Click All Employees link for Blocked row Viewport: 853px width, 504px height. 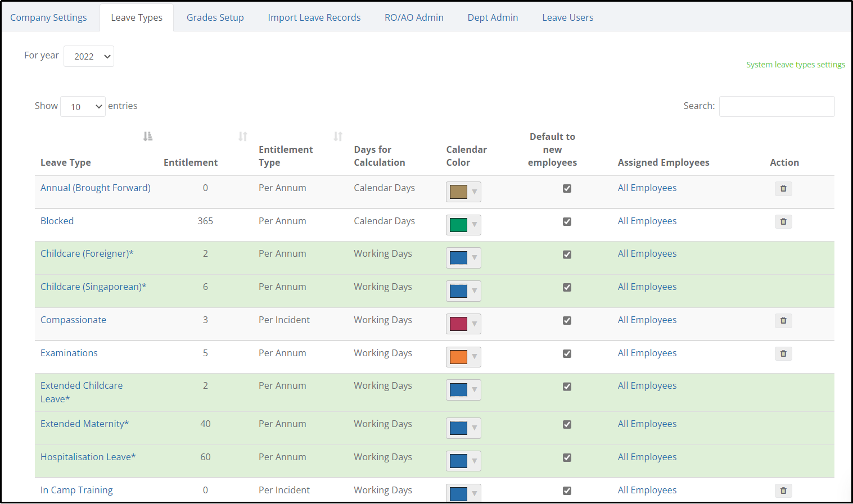[x=647, y=221]
